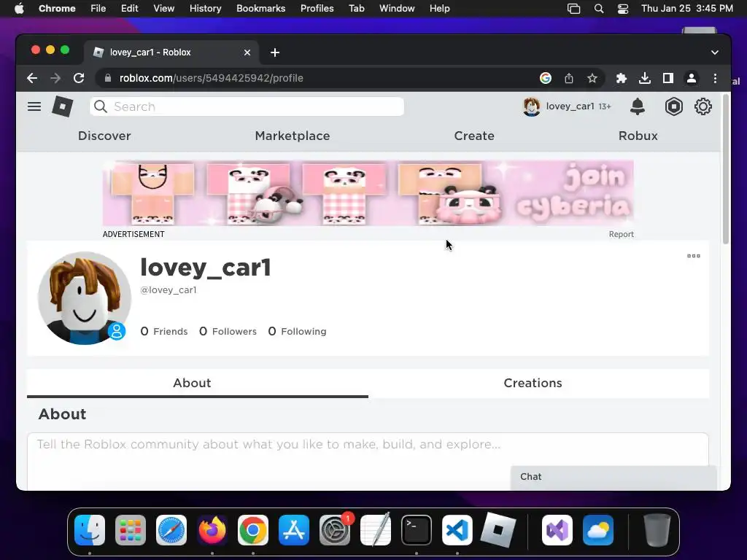This screenshot has height=560, width=747.
Task: Open TextEdit from the Dock
Action: point(376,530)
